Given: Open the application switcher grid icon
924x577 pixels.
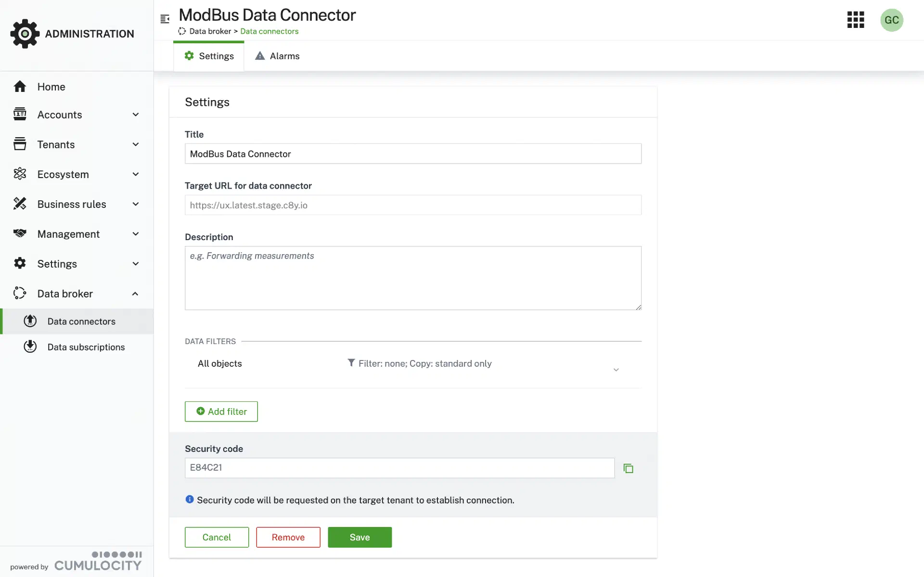Looking at the screenshot, I should 855,20.
